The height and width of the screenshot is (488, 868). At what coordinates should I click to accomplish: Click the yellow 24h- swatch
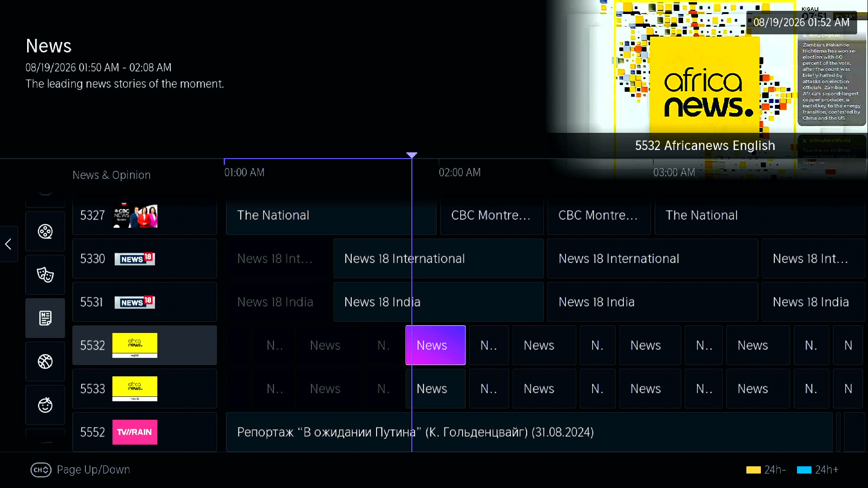point(753,470)
